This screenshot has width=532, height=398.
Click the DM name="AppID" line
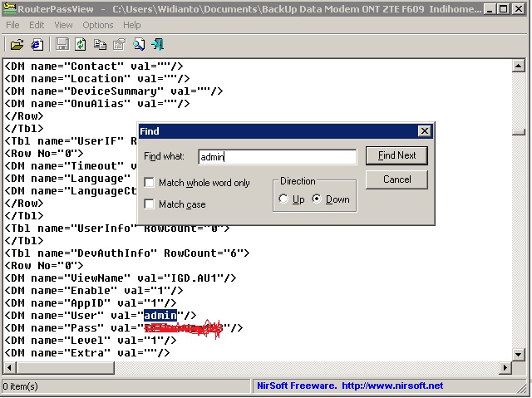coord(91,302)
